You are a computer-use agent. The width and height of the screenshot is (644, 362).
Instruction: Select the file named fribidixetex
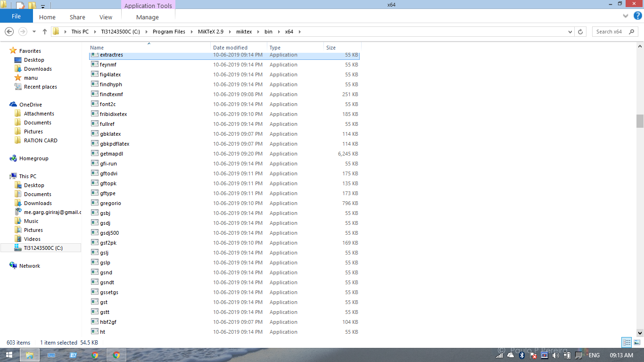tap(113, 114)
